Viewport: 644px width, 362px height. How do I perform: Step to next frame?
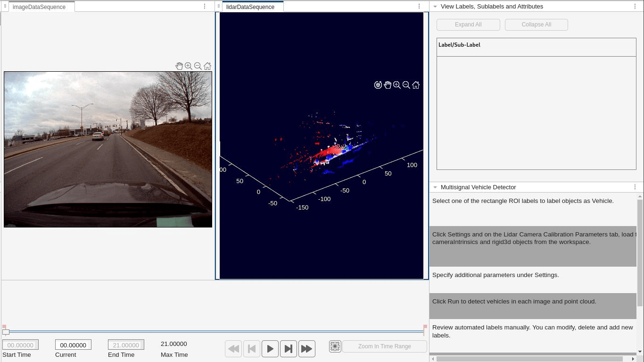[289, 349]
